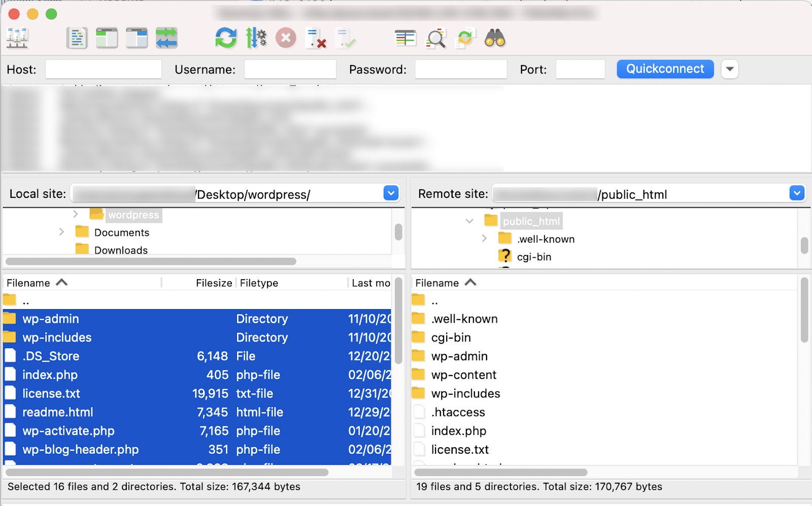The width and height of the screenshot is (812, 506).
Task: Toggle directory comparison magnifier icon
Action: coord(435,38)
